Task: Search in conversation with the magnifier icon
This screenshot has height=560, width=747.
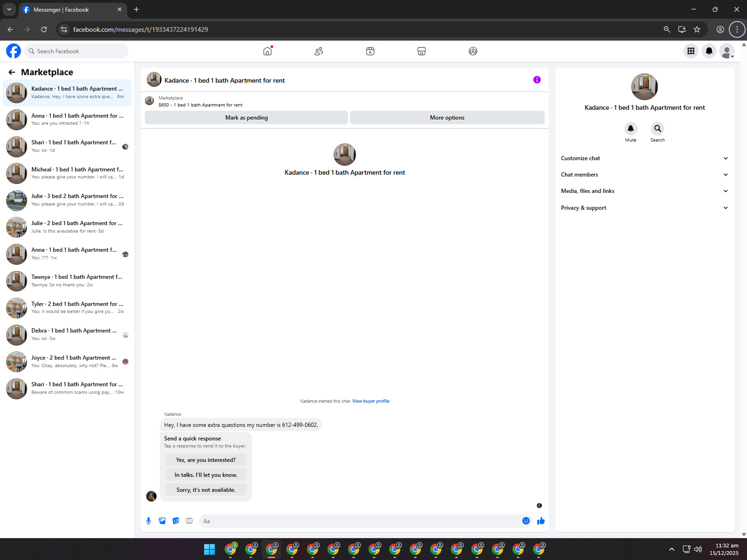Action: click(x=658, y=128)
